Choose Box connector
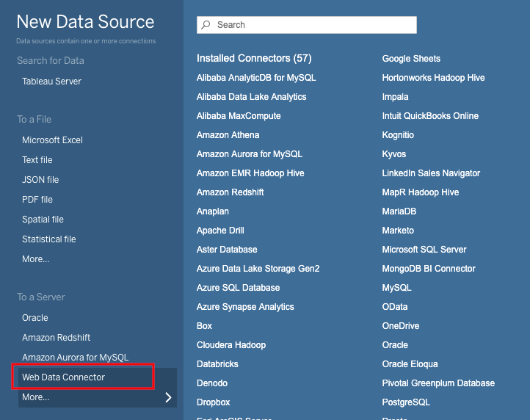The image size is (530, 420). [x=204, y=326]
